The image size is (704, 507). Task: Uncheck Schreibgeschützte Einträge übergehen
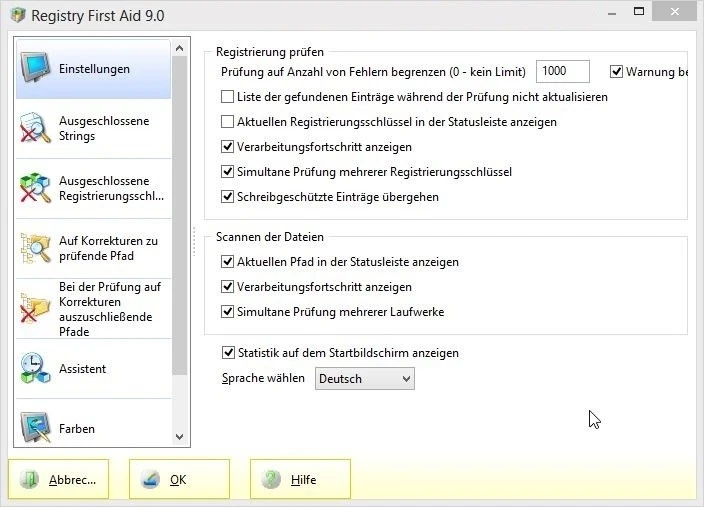pyautogui.click(x=227, y=197)
